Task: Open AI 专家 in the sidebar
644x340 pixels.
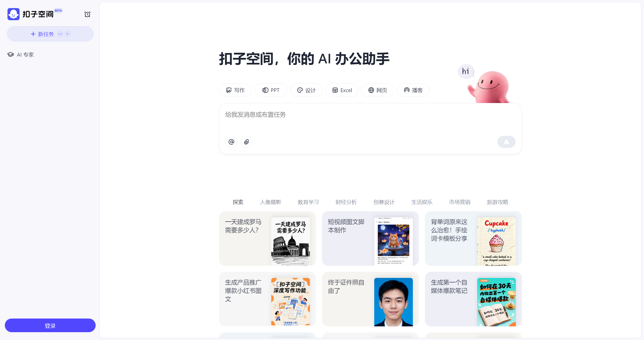Action: pos(21,55)
